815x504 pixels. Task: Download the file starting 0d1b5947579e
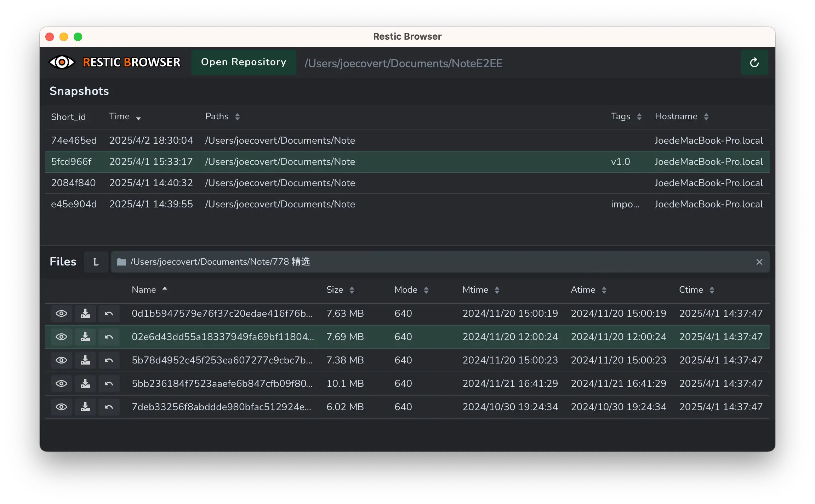pyautogui.click(x=85, y=314)
